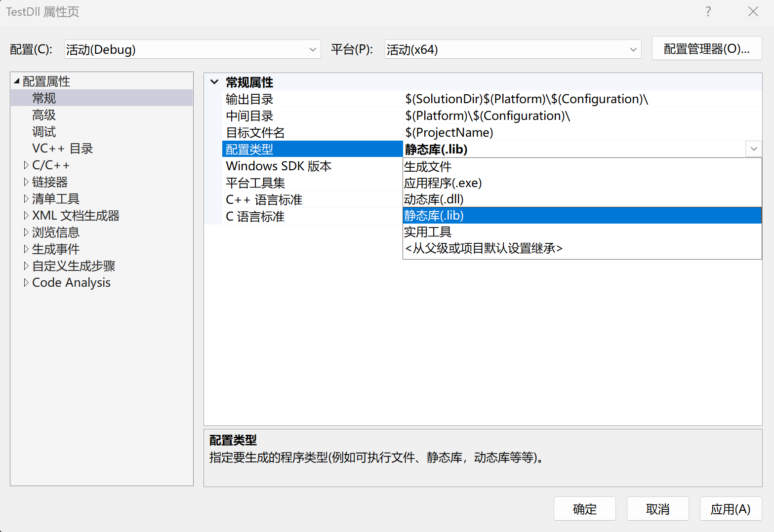Image resolution: width=774 pixels, height=532 pixels.
Task: Expand the 链接器 tree node
Action: click(x=26, y=182)
